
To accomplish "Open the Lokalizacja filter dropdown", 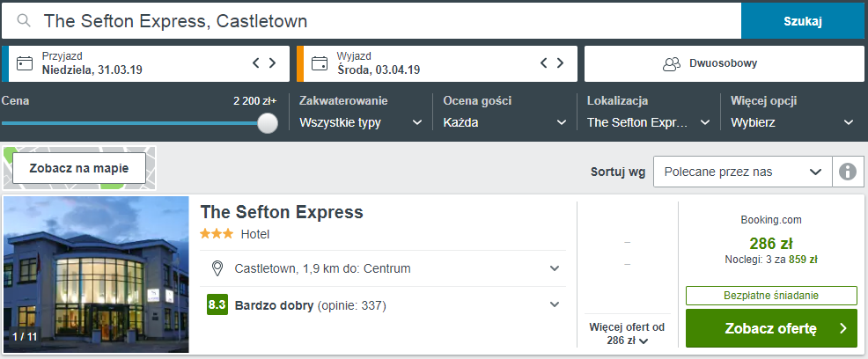I will (x=648, y=123).
